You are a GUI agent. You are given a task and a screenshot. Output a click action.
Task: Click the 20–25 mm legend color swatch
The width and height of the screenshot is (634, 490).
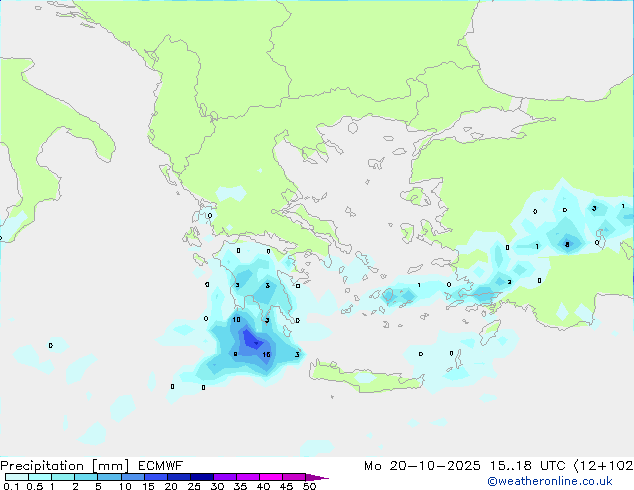178,477
